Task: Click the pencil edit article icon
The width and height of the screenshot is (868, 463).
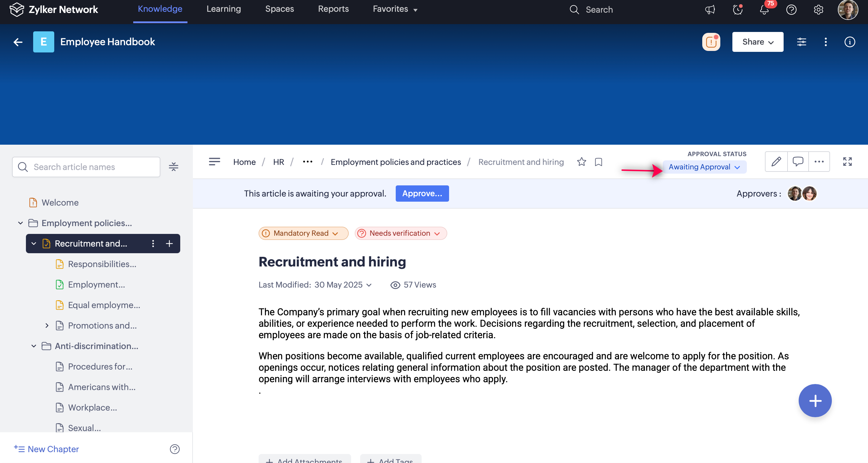Action: click(x=776, y=162)
